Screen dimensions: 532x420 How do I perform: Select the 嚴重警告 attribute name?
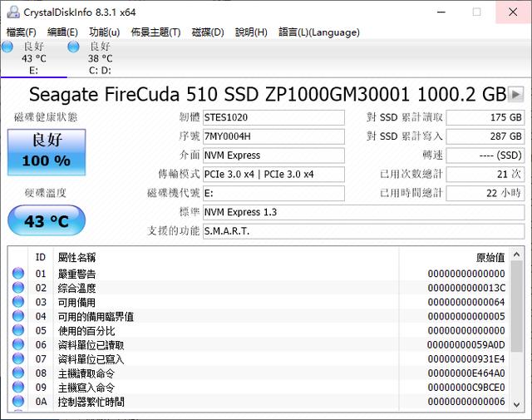pyautogui.click(x=76, y=274)
